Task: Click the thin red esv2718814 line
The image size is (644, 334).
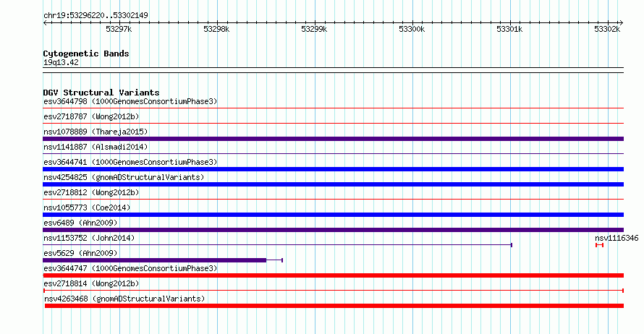Action: 333,291
